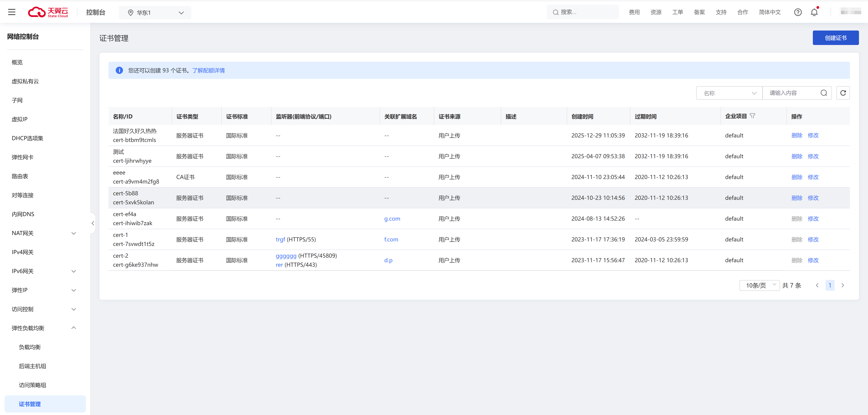Open 费用 in the top navigation
The height and width of the screenshot is (415, 868).
point(634,12)
